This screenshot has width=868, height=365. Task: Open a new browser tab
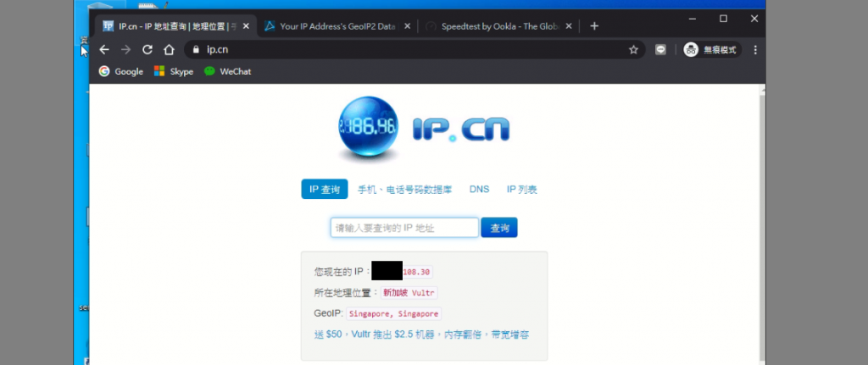594,26
